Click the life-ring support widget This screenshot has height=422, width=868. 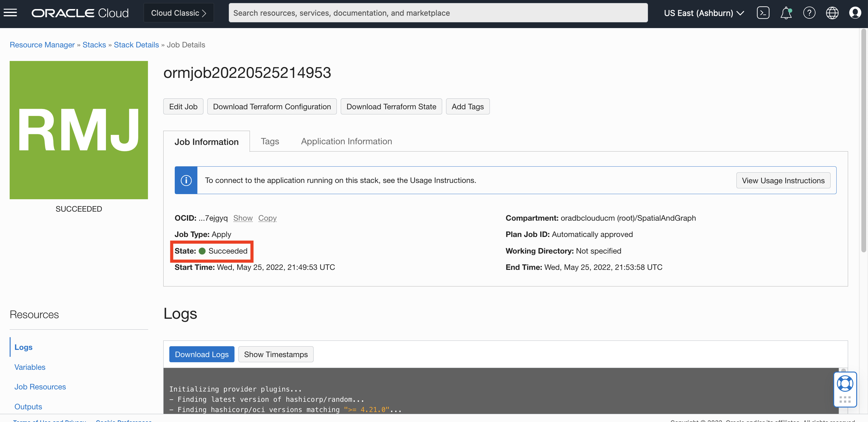click(x=845, y=383)
